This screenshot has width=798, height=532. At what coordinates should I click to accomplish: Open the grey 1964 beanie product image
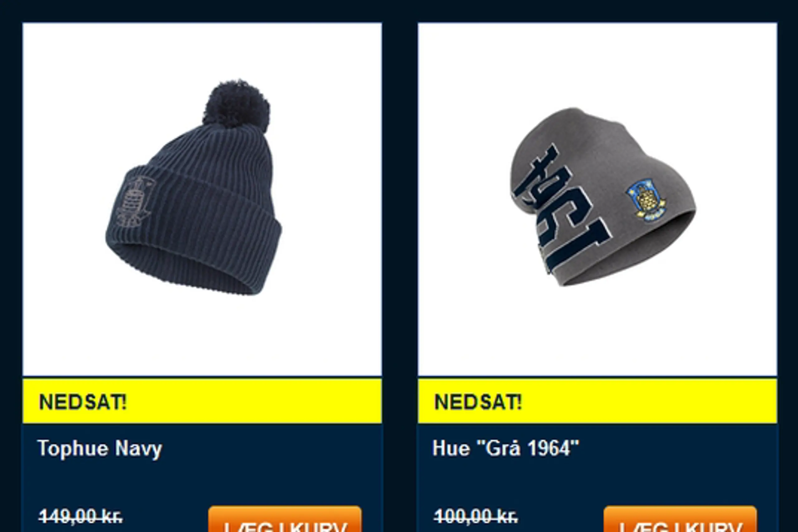[x=598, y=199]
